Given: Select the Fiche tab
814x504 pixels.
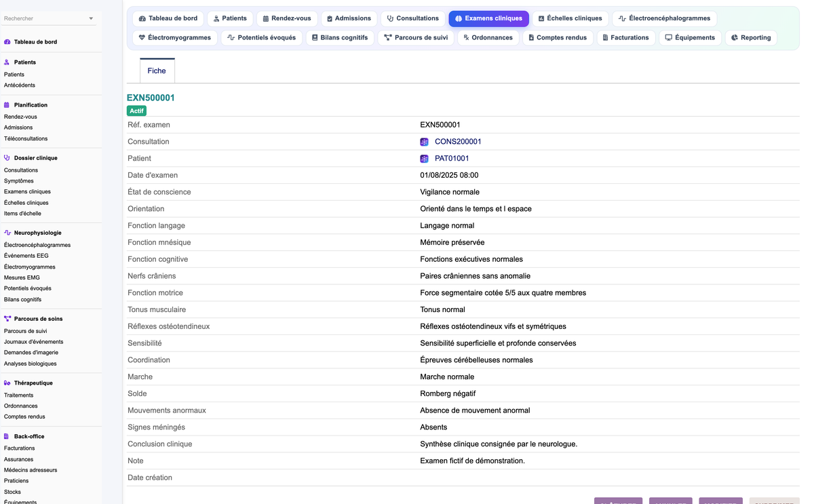Looking at the screenshot, I should [x=157, y=71].
